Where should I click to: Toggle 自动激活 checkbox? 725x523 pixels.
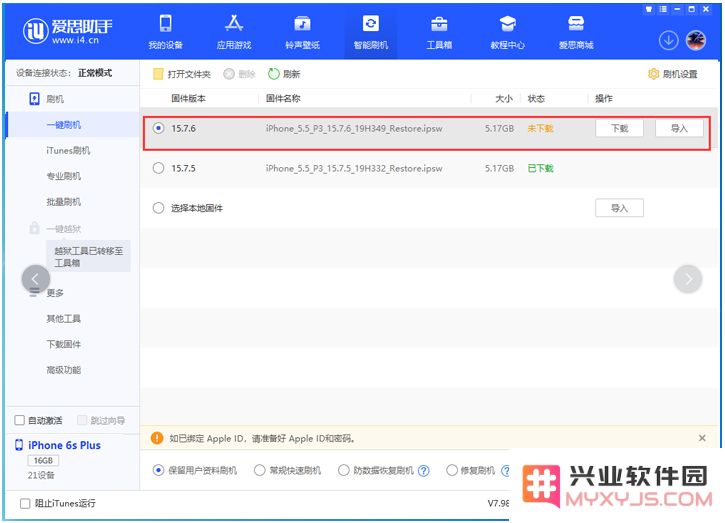click(x=19, y=420)
